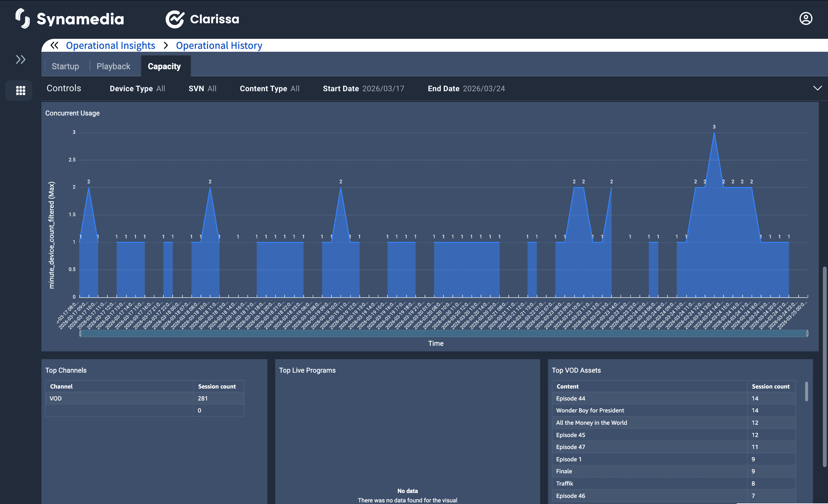Expand the Controls panel chevron
Screen dimensions: 828x504
tap(817, 88)
